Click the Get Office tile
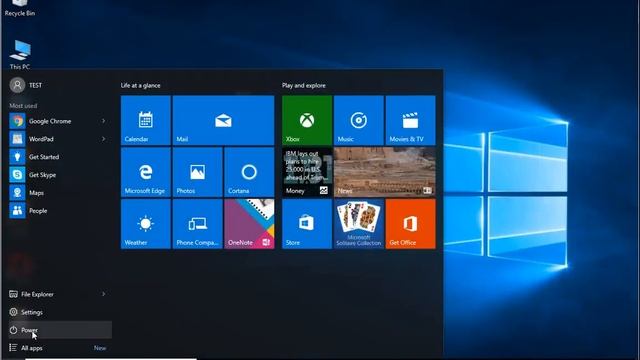The image size is (640, 360). point(411,224)
